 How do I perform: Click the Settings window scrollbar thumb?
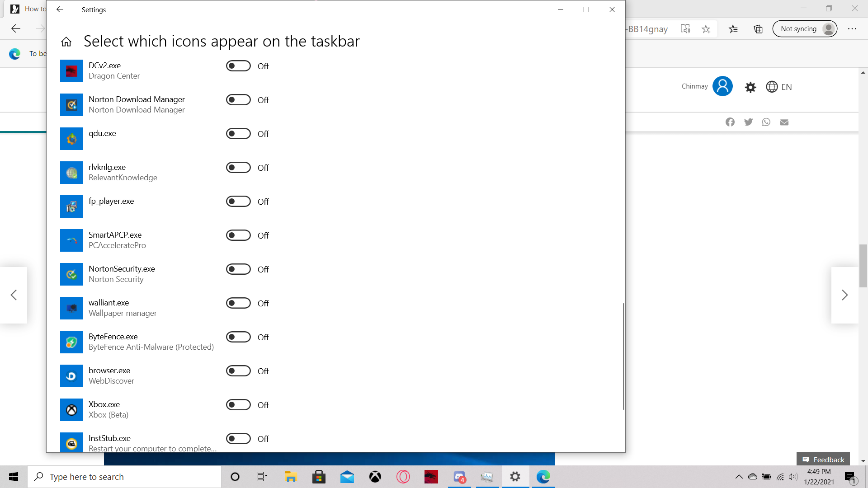pos(623,356)
